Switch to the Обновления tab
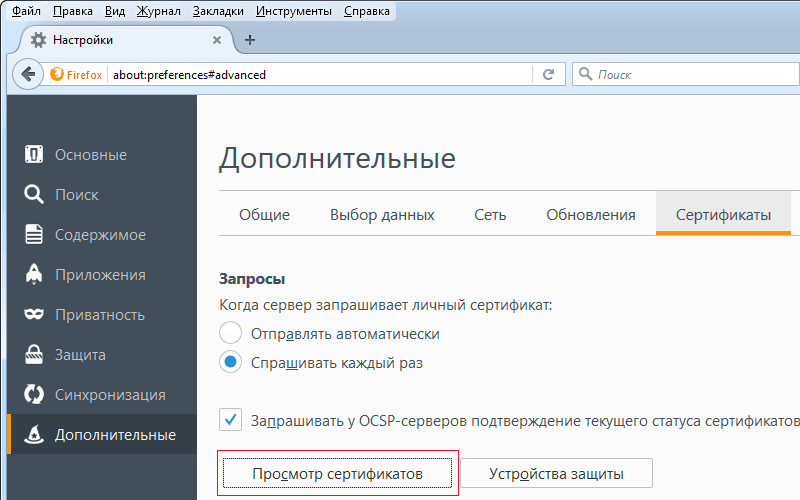 pos(591,214)
